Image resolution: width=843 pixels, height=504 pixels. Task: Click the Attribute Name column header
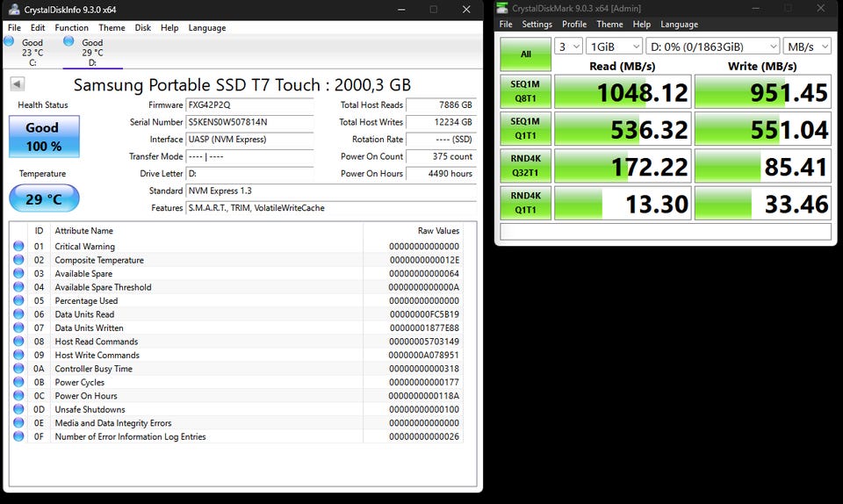pos(207,231)
